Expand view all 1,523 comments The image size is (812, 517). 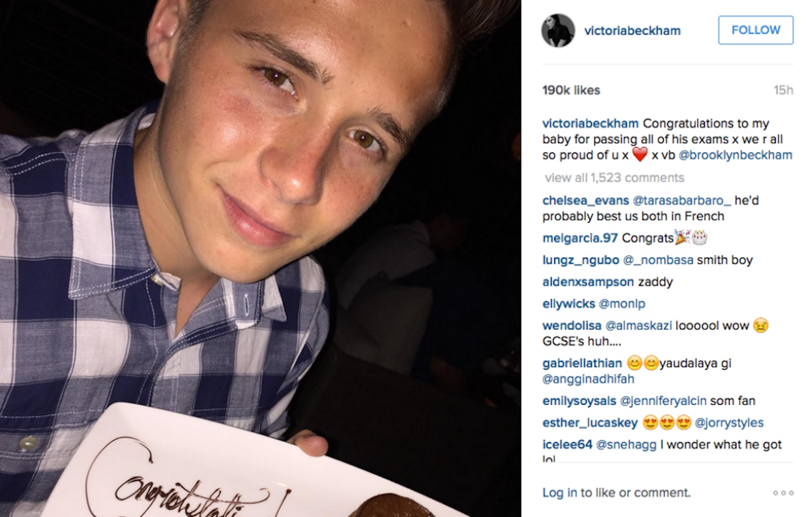614,178
